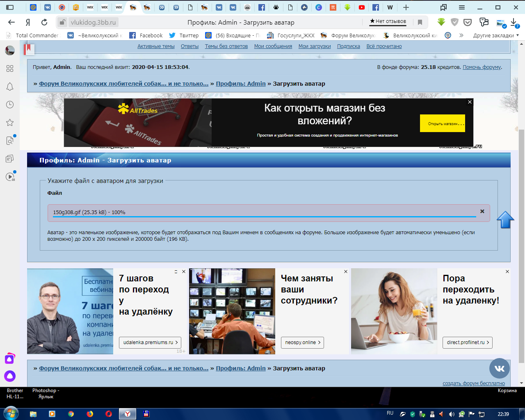Image resolution: width=525 pixels, height=420 pixels.
Task: Click the sidebar profile avatar
Action: [10, 50]
